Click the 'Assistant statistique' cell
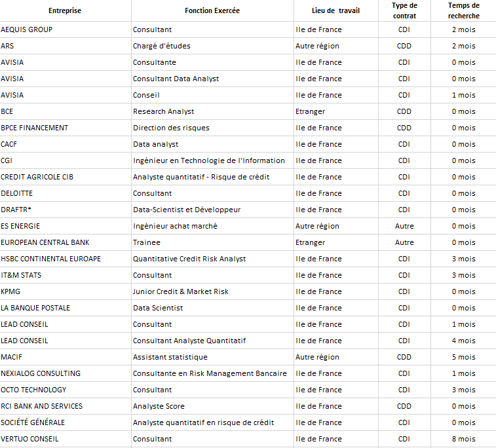Image resolution: width=496 pixels, height=448 pixels. point(212,357)
